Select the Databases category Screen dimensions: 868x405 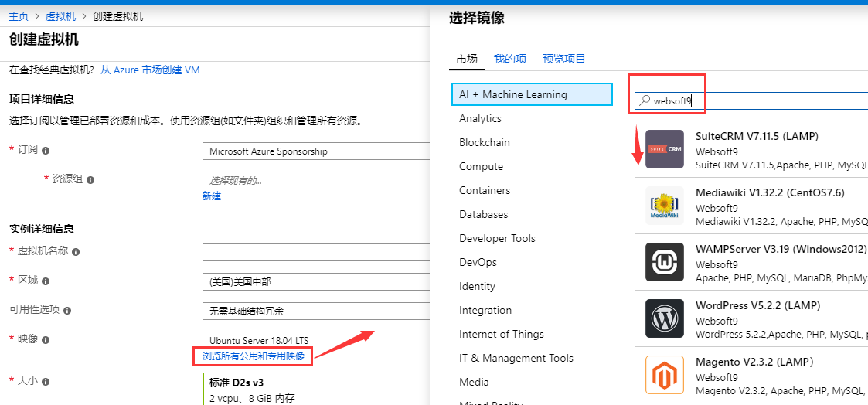coord(483,214)
